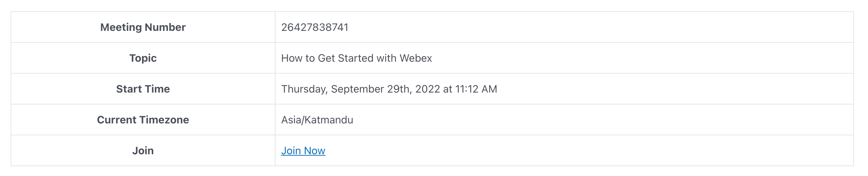This screenshot has height=176, width=868.
Task: Click AM in the start time
Action: click(489, 89)
